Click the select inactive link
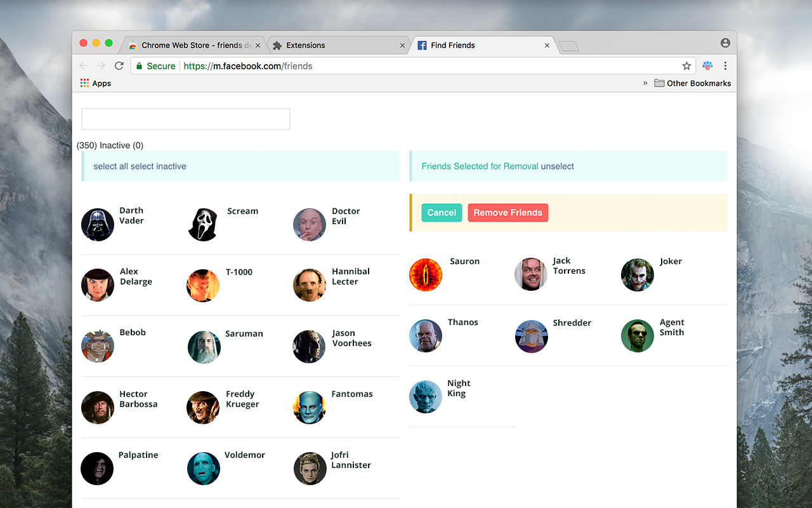This screenshot has height=508, width=812. (159, 166)
